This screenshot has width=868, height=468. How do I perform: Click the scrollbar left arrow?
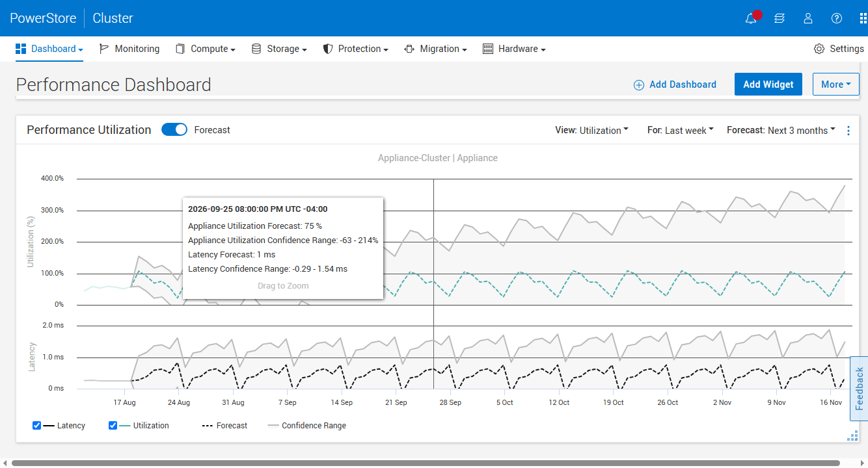(x=5, y=463)
